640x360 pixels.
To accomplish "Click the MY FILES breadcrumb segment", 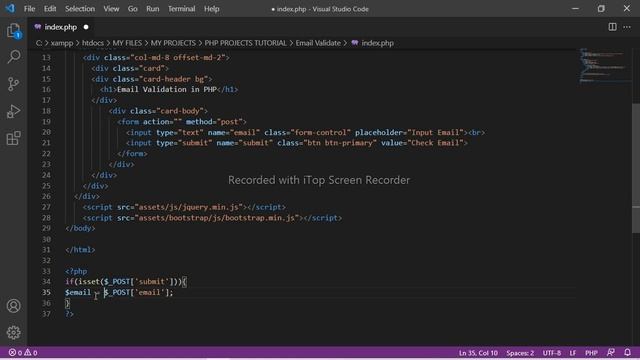I will point(127,43).
